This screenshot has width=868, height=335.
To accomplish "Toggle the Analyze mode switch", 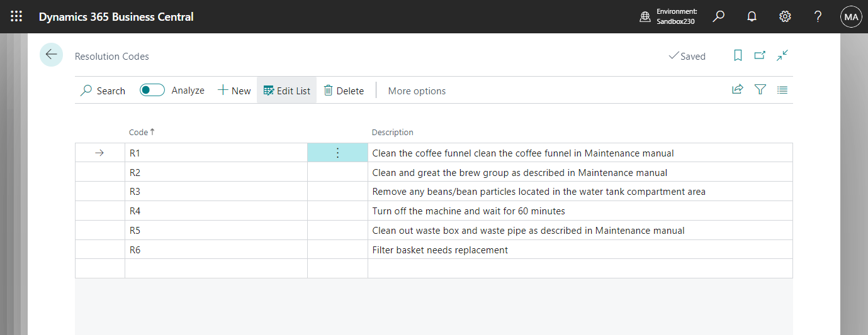I will pyautogui.click(x=152, y=90).
